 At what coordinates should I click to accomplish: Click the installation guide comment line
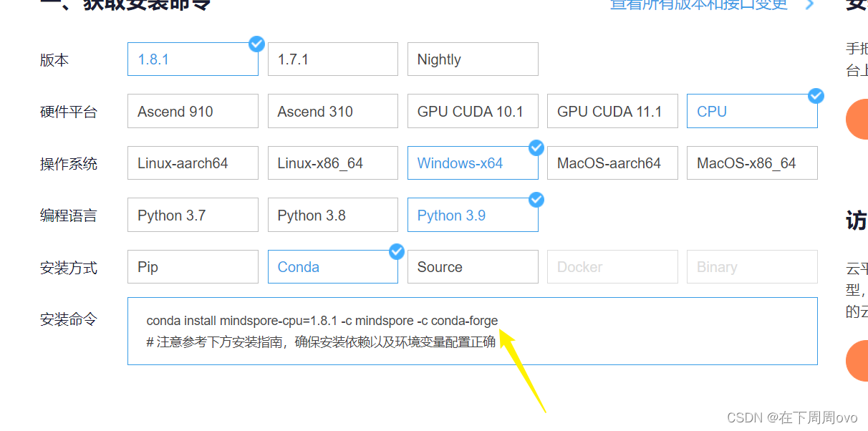point(321,342)
